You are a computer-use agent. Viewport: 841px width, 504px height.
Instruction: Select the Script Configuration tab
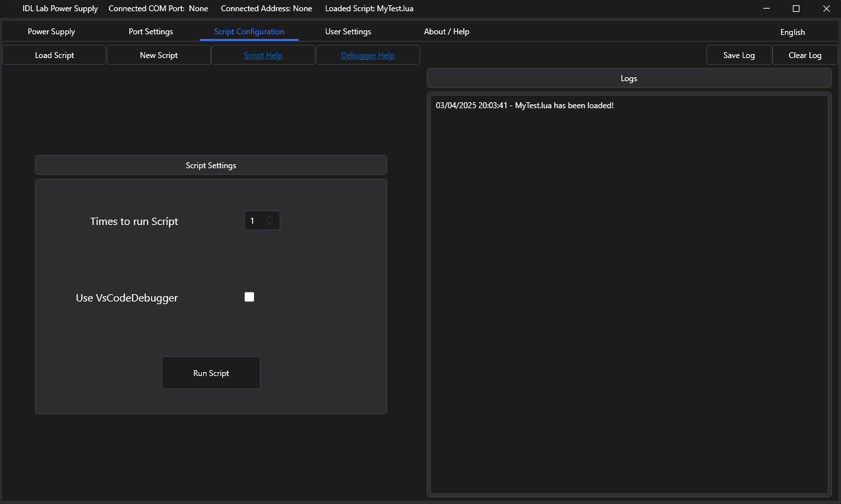coord(249,32)
